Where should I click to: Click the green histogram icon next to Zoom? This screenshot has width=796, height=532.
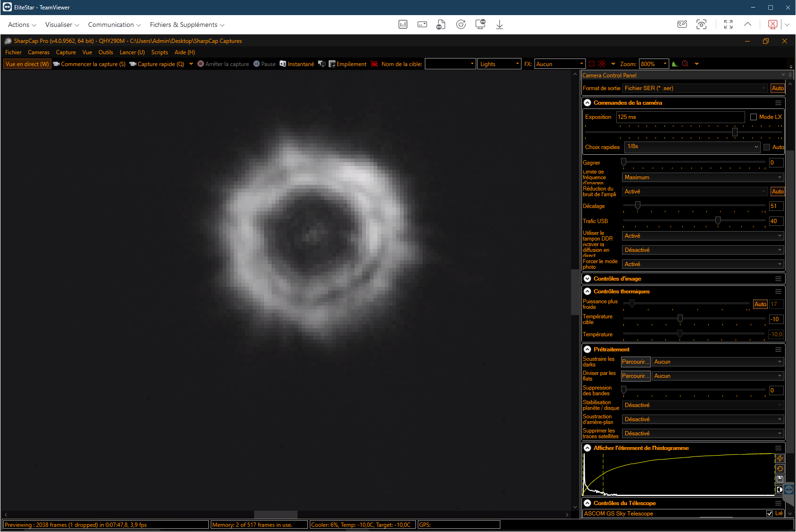pyautogui.click(x=675, y=64)
